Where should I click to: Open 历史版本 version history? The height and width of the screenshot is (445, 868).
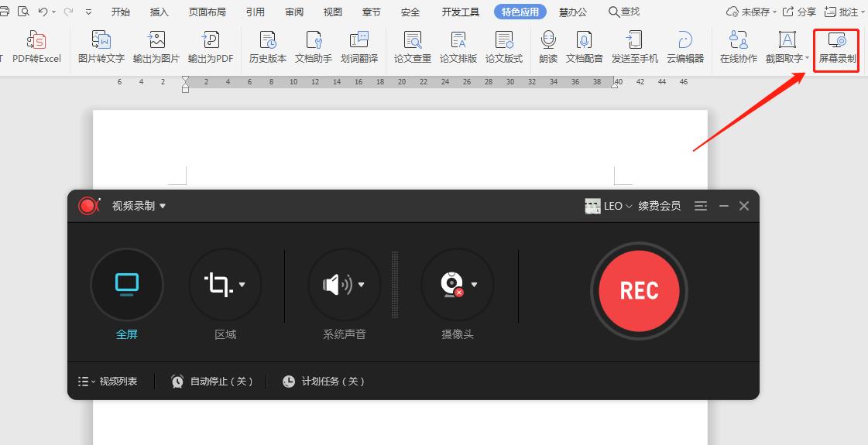[x=268, y=42]
